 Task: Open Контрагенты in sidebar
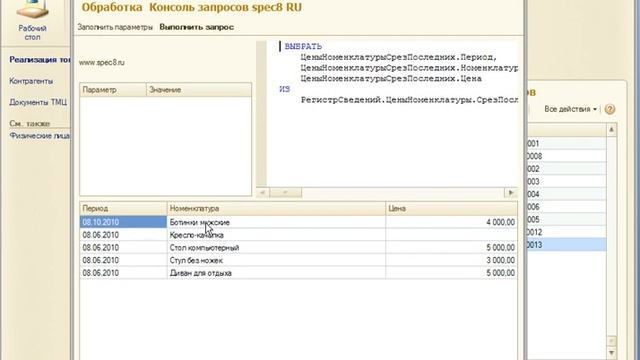(31, 81)
